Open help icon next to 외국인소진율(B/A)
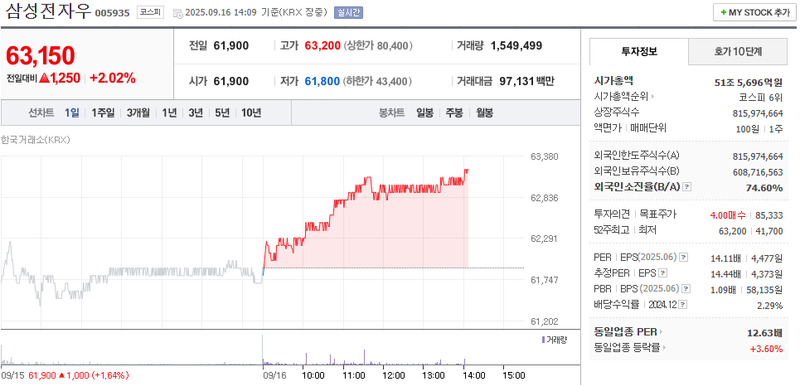 (x=687, y=187)
